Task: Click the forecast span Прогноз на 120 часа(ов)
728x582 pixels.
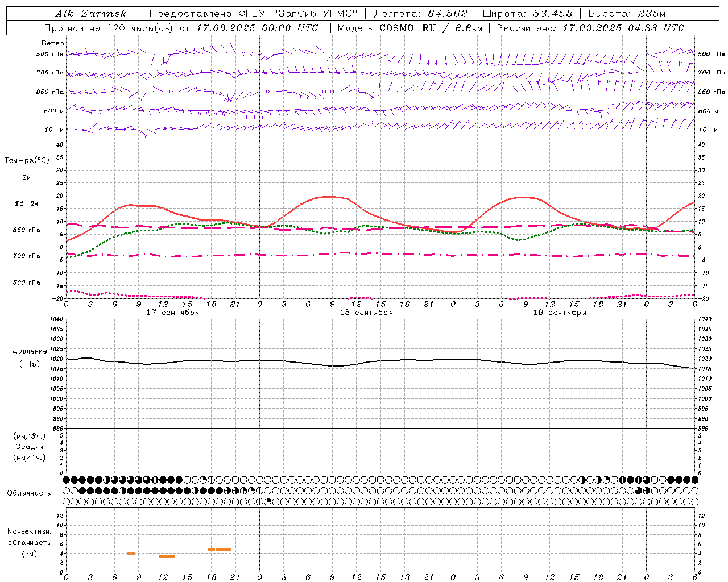Action: click(109, 28)
